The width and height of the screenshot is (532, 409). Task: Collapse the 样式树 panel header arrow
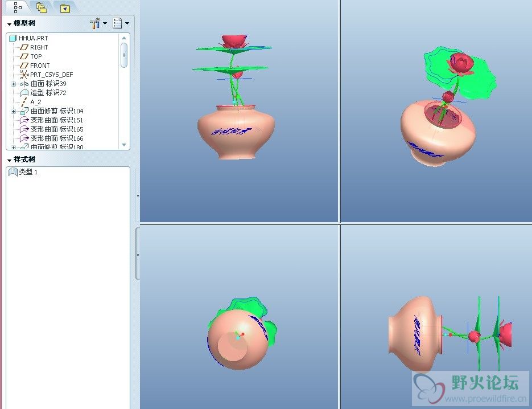9,160
